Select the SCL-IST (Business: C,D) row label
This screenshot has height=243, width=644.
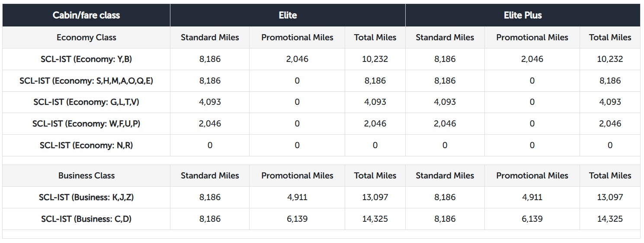click(87, 219)
